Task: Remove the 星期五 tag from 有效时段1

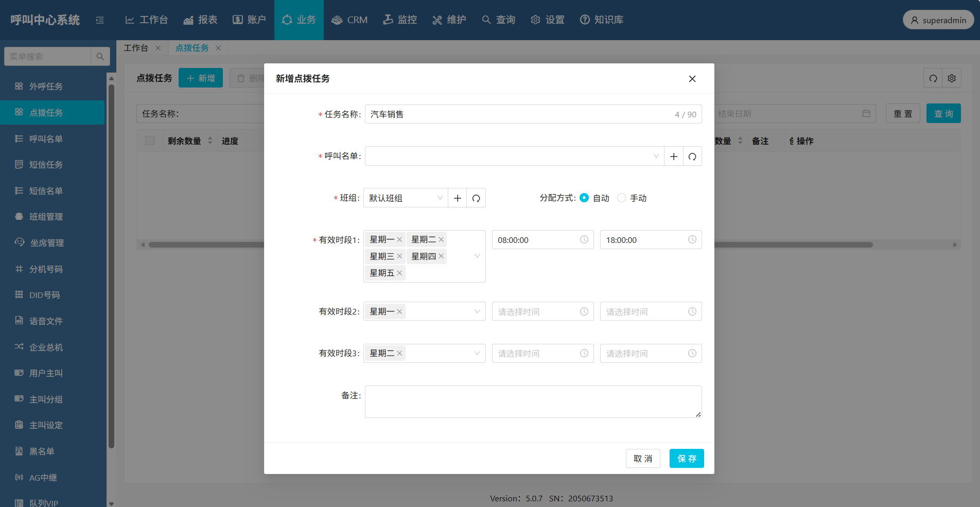Action: [399, 273]
